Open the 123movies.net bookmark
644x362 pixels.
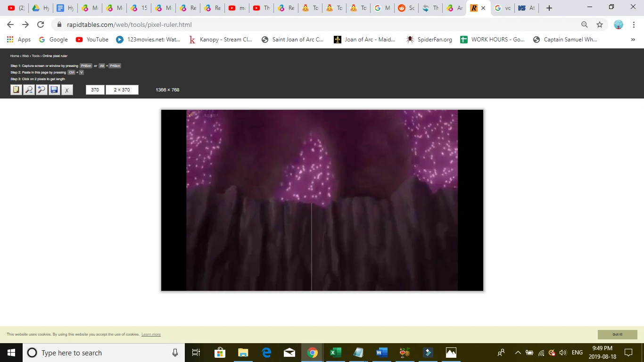coord(149,40)
